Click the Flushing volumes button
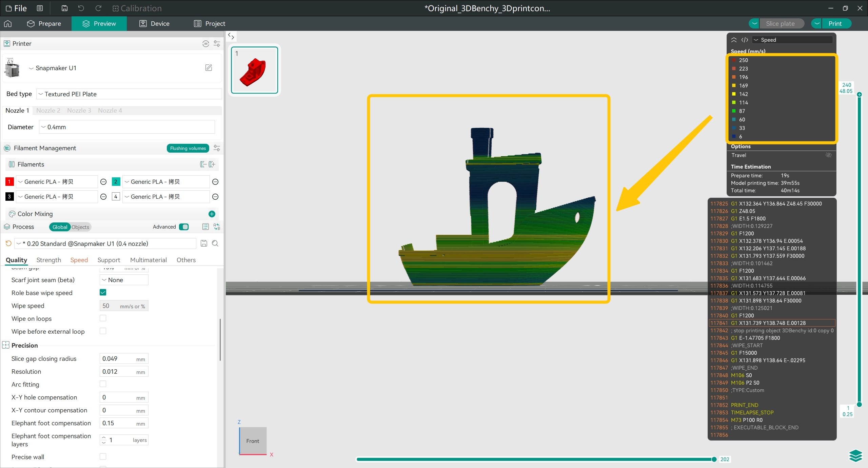Viewport: 868px width, 468px height. click(188, 148)
